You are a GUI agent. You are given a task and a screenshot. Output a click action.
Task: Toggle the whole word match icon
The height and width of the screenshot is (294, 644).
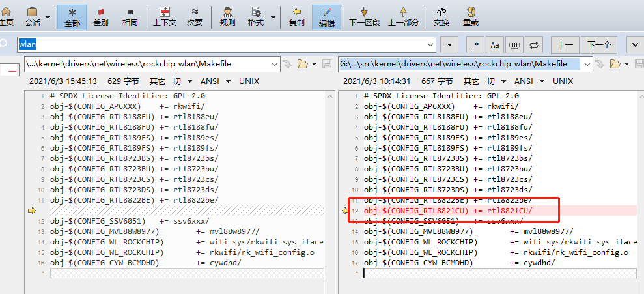[514, 44]
